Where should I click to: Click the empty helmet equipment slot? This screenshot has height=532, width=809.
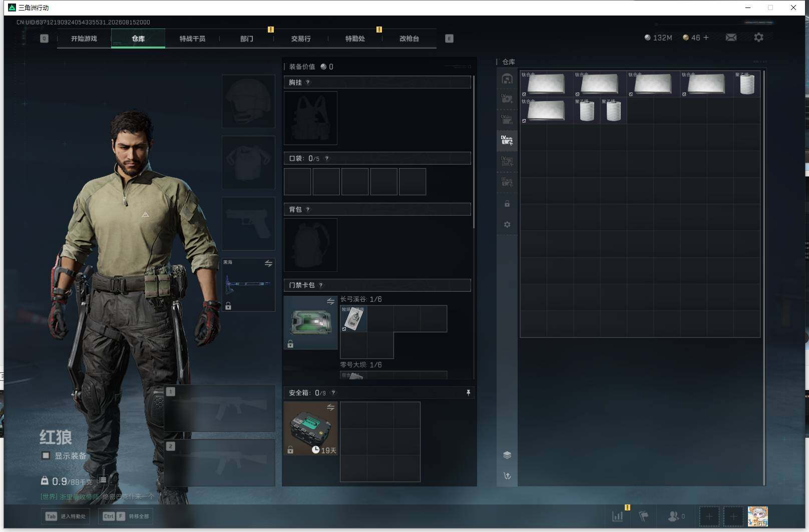pyautogui.click(x=248, y=101)
